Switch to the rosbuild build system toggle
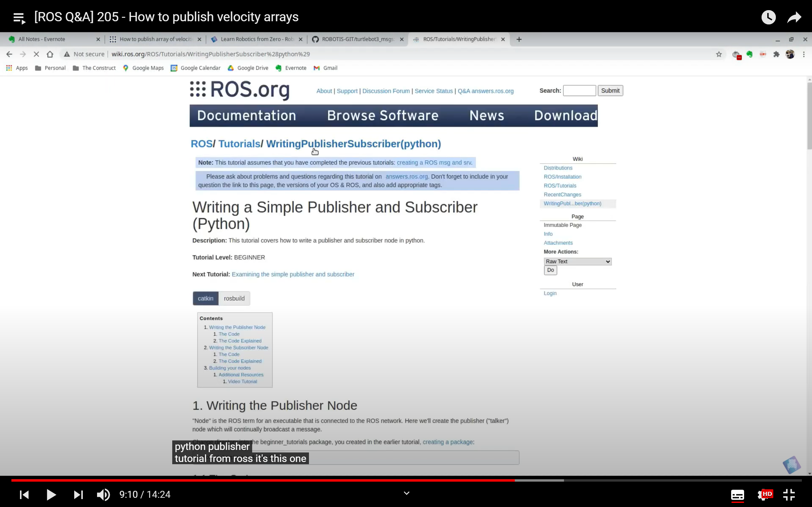Image resolution: width=812 pixels, height=507 pixels. [234, 298]
